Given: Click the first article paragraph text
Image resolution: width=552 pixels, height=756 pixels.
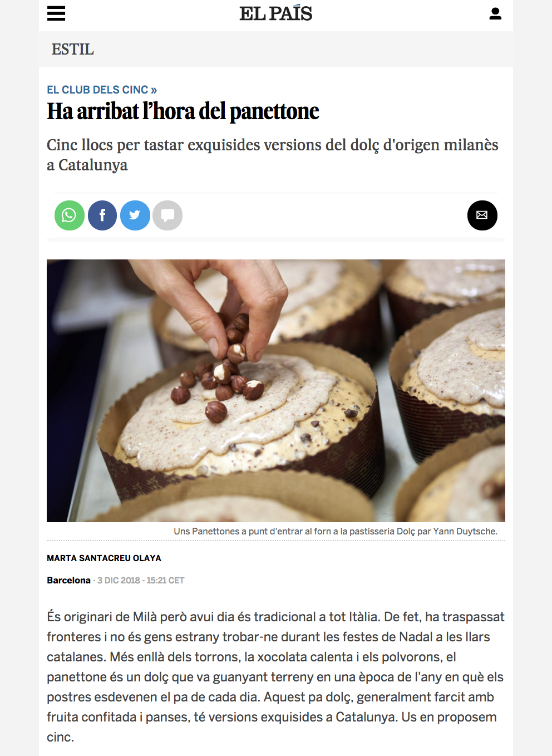Looking at the screenshot, I should click(276, 677).
